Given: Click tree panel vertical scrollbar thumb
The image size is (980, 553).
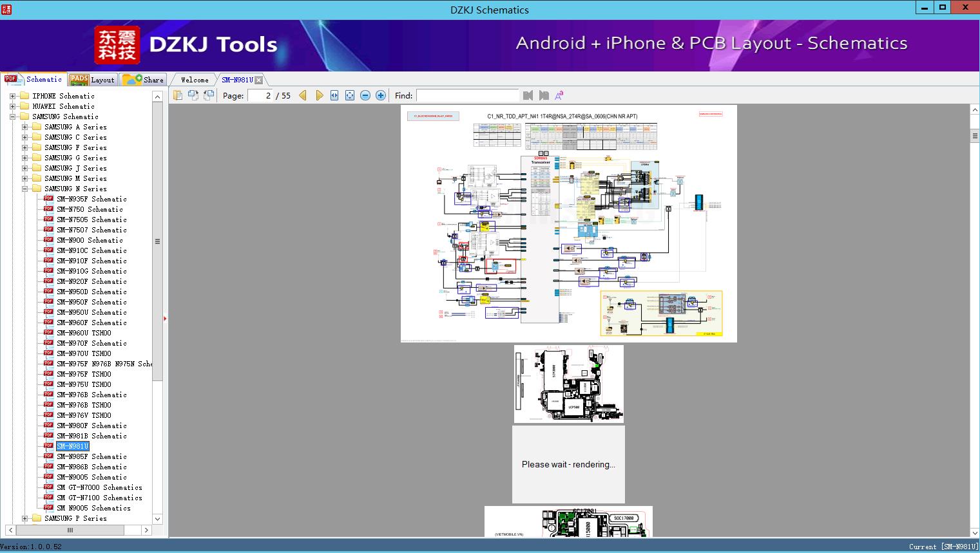Looking at the screenshot, I should coord(157,241).
